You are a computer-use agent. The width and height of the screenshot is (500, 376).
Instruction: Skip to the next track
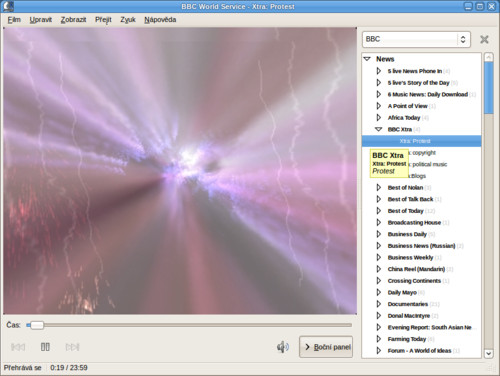pos(72,347)
